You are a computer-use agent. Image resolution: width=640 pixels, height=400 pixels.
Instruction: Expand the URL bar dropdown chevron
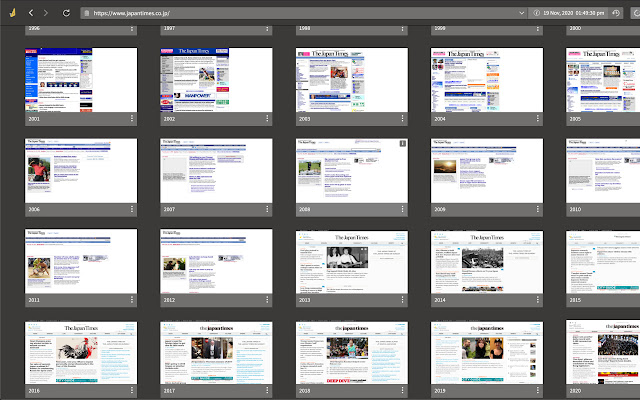[521, 13]
